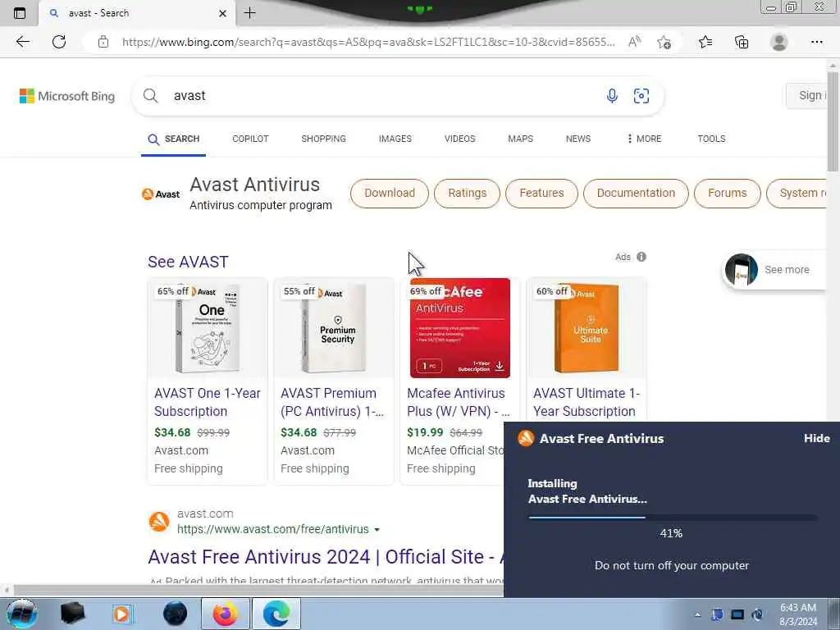Click the Download pill button
Image resolution: width=840 pixels, height=630 pixels.
pyautogui.click(x=390, y=194)
